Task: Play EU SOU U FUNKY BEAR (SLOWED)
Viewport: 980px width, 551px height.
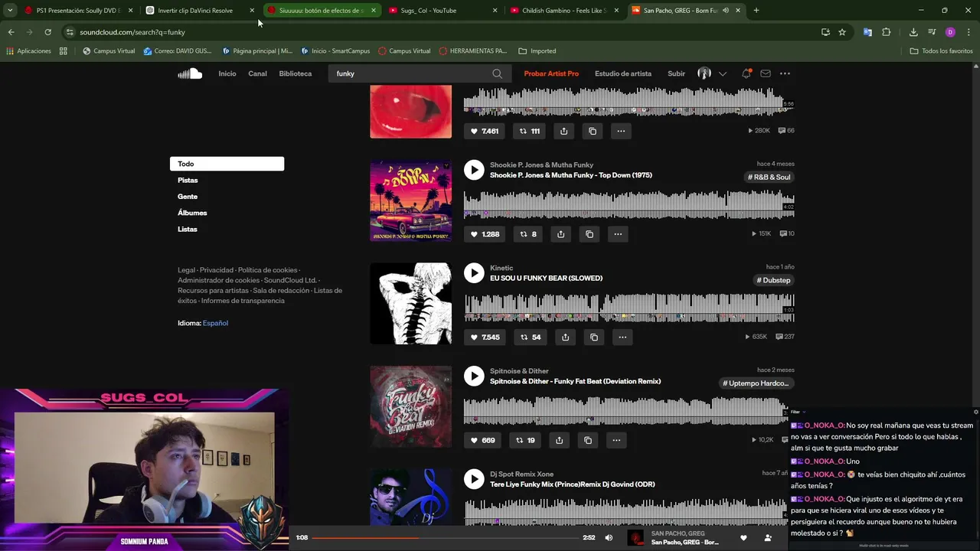Action: [x=474, y=273]
